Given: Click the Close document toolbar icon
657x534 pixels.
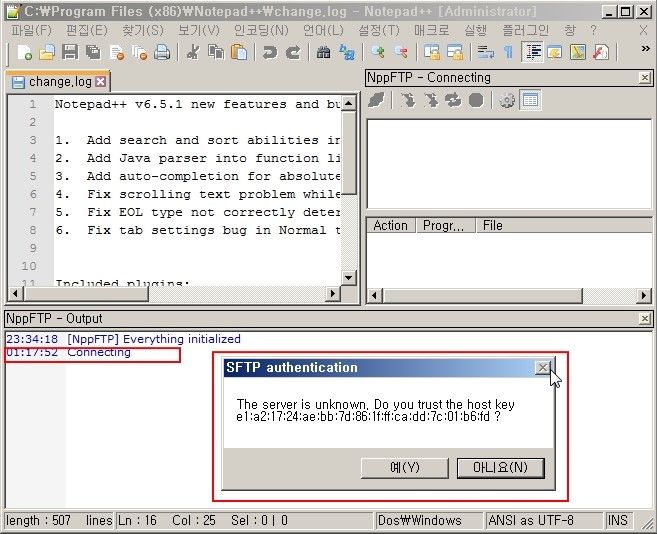Looking at the screenshot, I should click(x=116, y=52).
